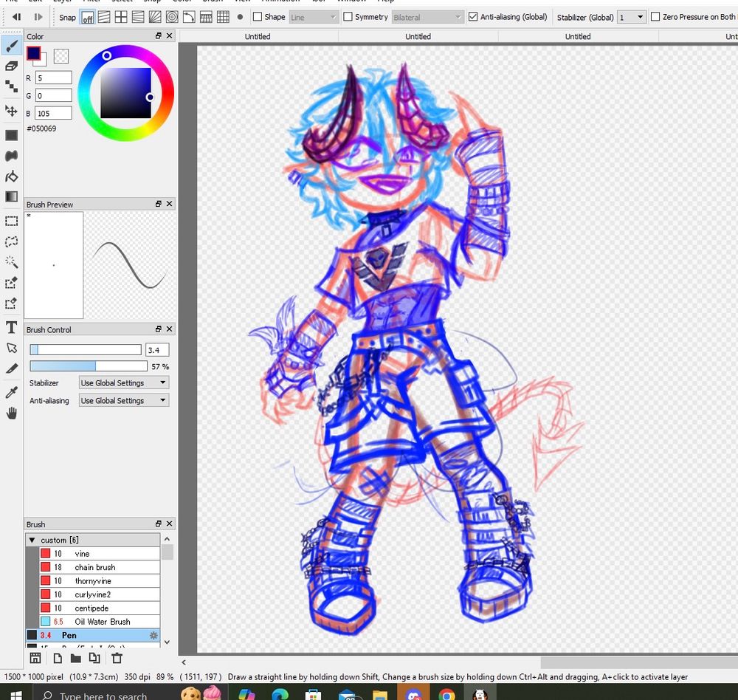This screenshot has height=700, width=738.
Task: Select the Select Eraser tool
Action: pyautogui.click(x=11, y=303)
